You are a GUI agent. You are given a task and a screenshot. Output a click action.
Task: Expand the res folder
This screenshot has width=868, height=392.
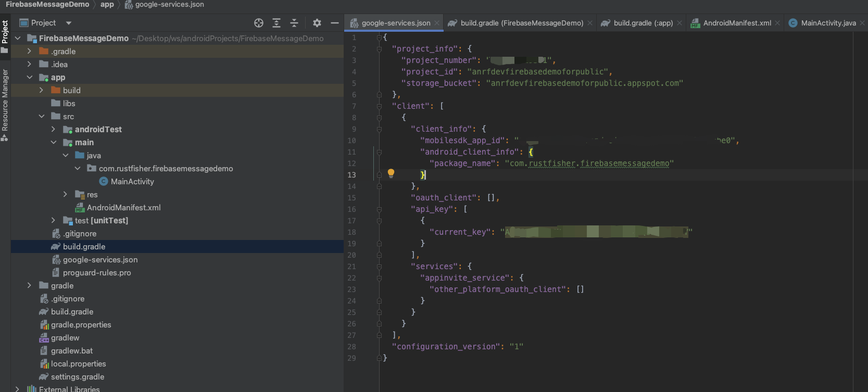65,194
